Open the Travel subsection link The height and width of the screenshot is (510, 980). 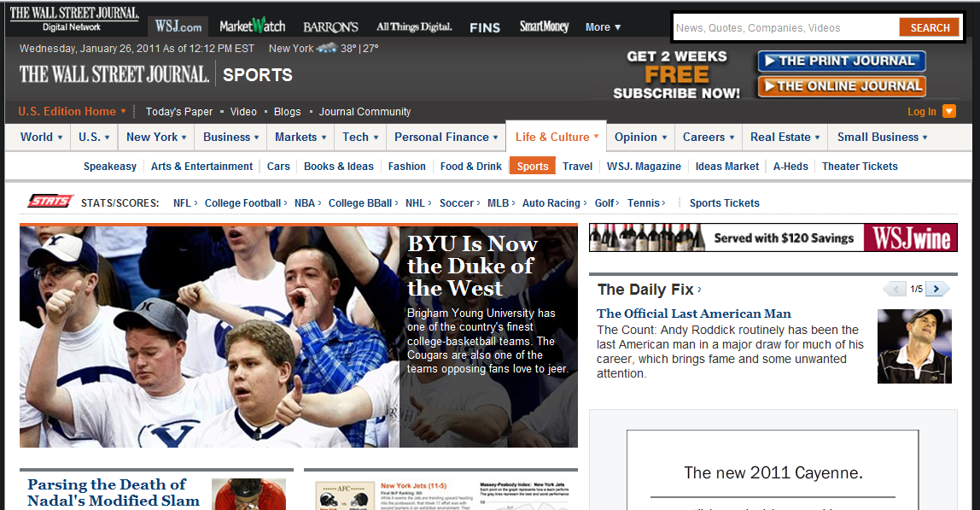pyautogui.click(x=577, y=167)
